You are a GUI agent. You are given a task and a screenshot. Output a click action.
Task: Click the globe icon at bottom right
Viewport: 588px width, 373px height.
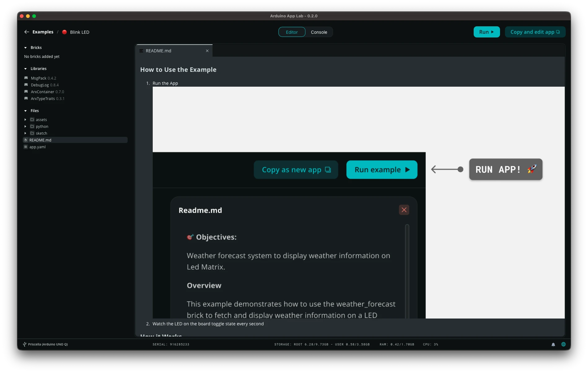click(563, 344)
